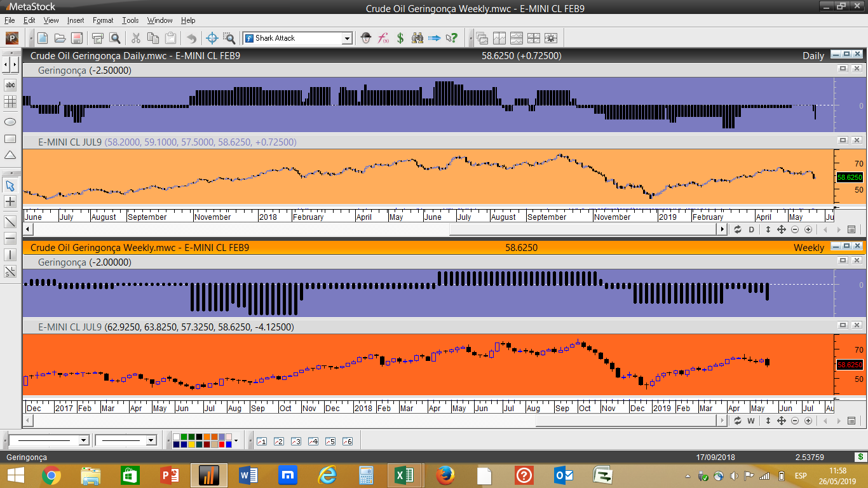Screen dimensions: 868x488
Task: Toggle the weekly chart 'W' periodicity button
Action: [750, 421]
